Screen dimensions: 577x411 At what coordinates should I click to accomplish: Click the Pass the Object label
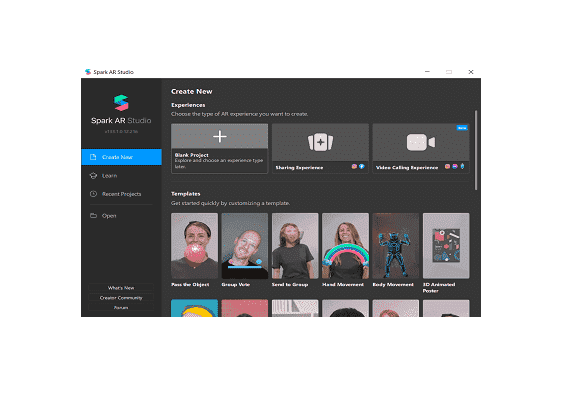[190, 284]
